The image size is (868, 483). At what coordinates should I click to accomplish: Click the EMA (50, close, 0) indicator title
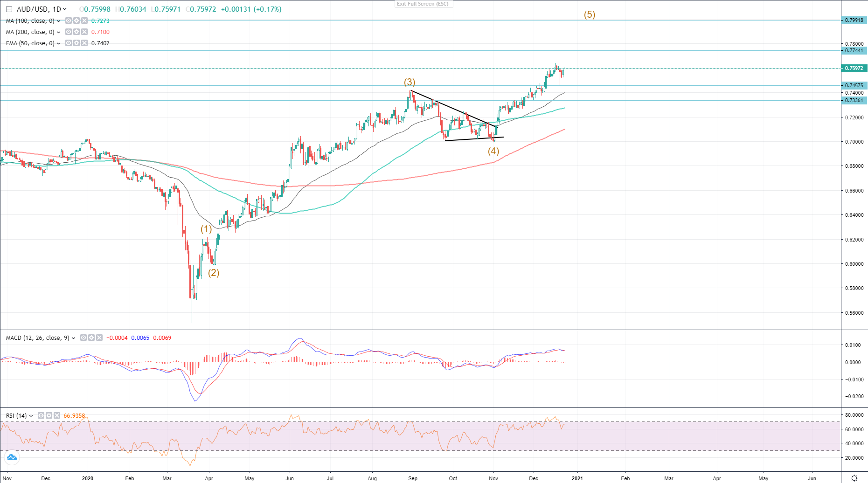point(30,43)
